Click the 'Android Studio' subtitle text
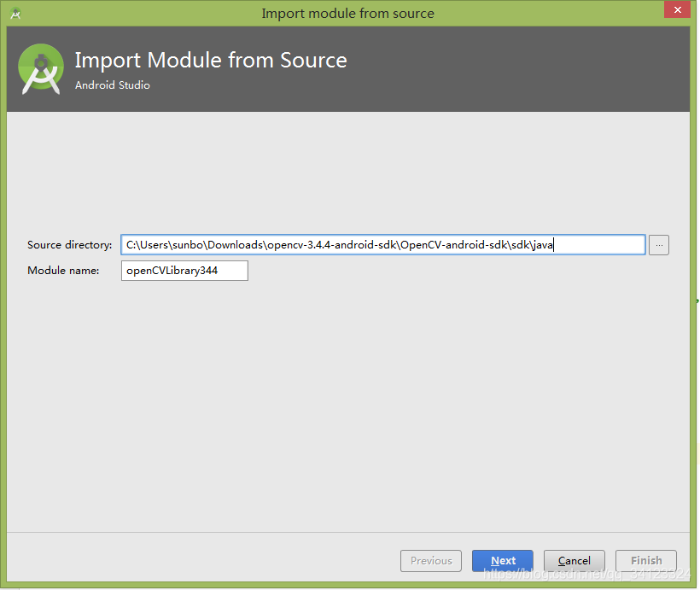700x590 pixels. (x=113, y=85)
